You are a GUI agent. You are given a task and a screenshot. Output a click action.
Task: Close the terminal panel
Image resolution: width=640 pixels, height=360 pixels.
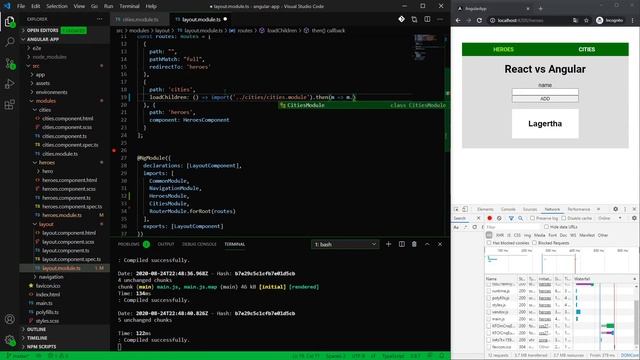440,244
